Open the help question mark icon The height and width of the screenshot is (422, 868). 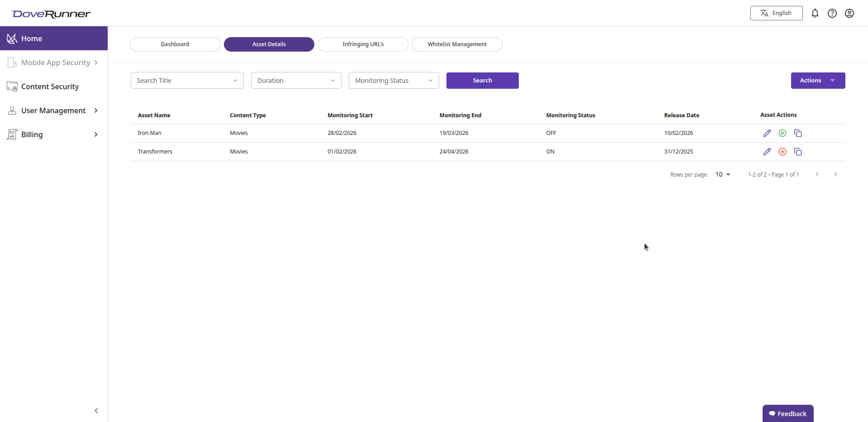[832, 13]
